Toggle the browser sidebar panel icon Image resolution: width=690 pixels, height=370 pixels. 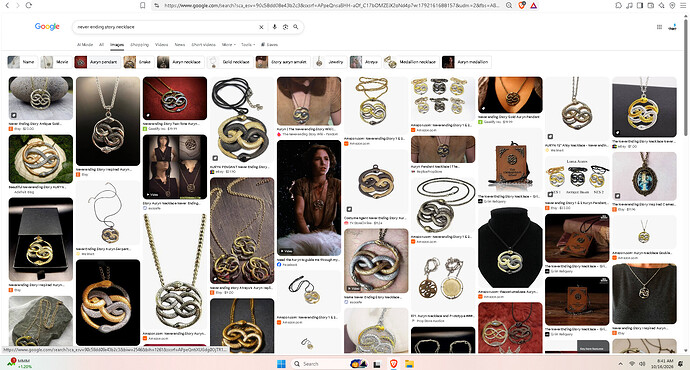pos(640,5)
